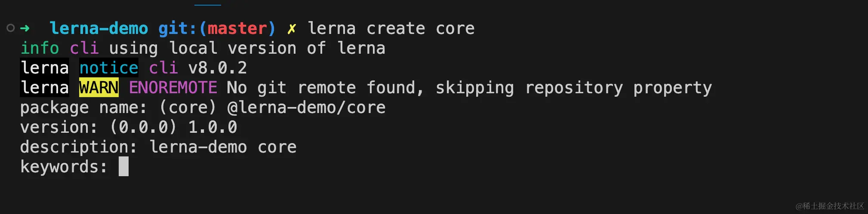The height and width of the screenshot is (214, 868).
Task: Click the ENOREMOTE error code
Action: [173, 88]
